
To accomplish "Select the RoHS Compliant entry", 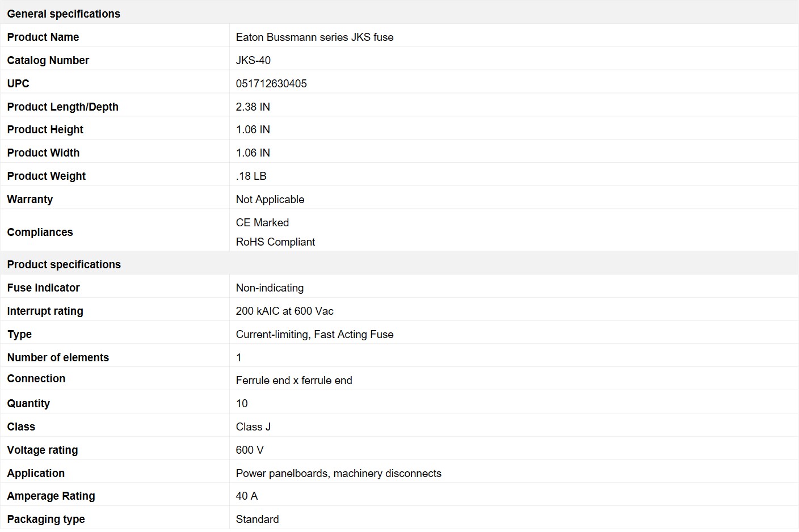I will (x=275, y=242).
